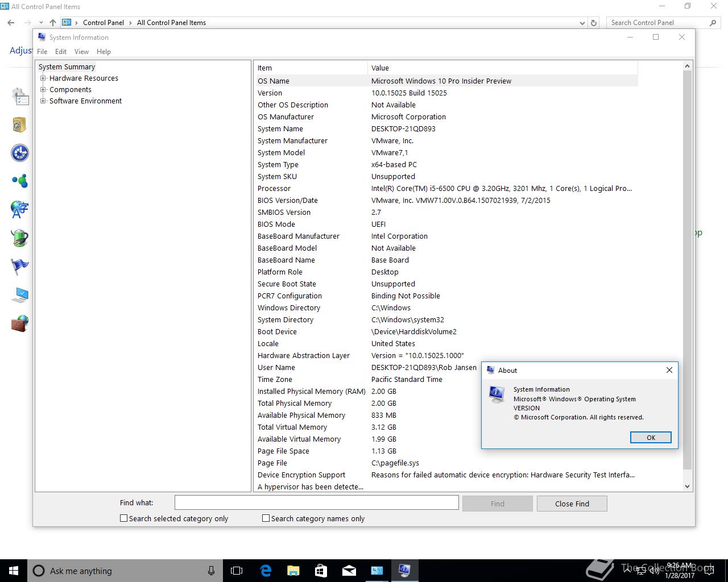
Task: Select the System Manufacturer row
Action: coord(446,140)
